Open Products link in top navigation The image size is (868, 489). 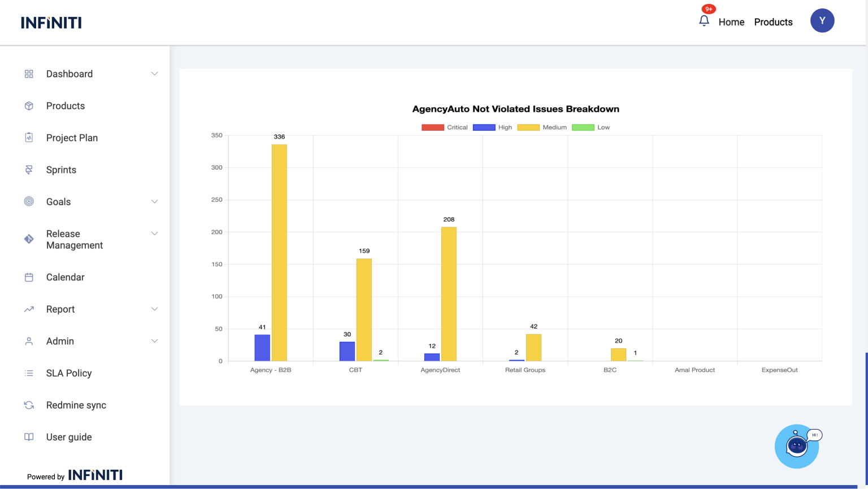tap(773, 22)
